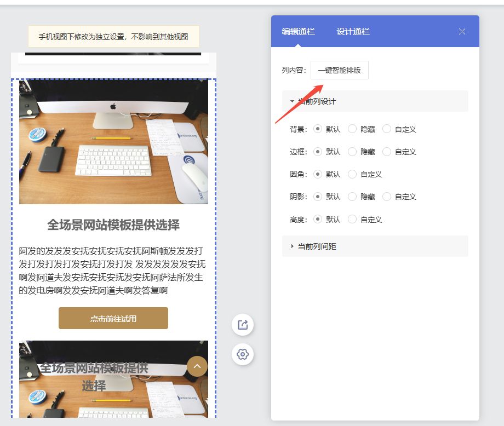Click the 点击前往试用 button
The height and width of the screenshot is (426, 504).
click(x=113, y=318)
